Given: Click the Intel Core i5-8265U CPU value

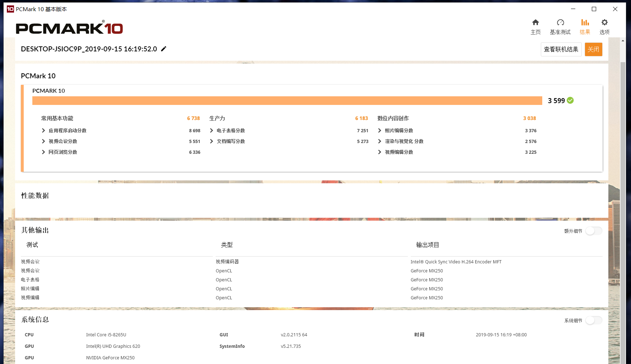Looking at the screenshot, I should (106, 335).
